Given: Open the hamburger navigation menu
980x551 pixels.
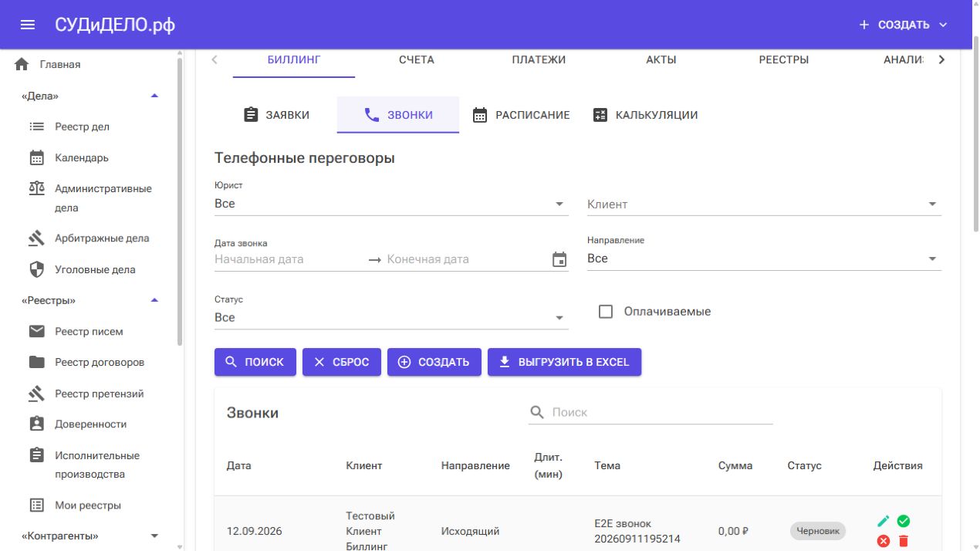Looking at the screenshot, I should [28, 25].
